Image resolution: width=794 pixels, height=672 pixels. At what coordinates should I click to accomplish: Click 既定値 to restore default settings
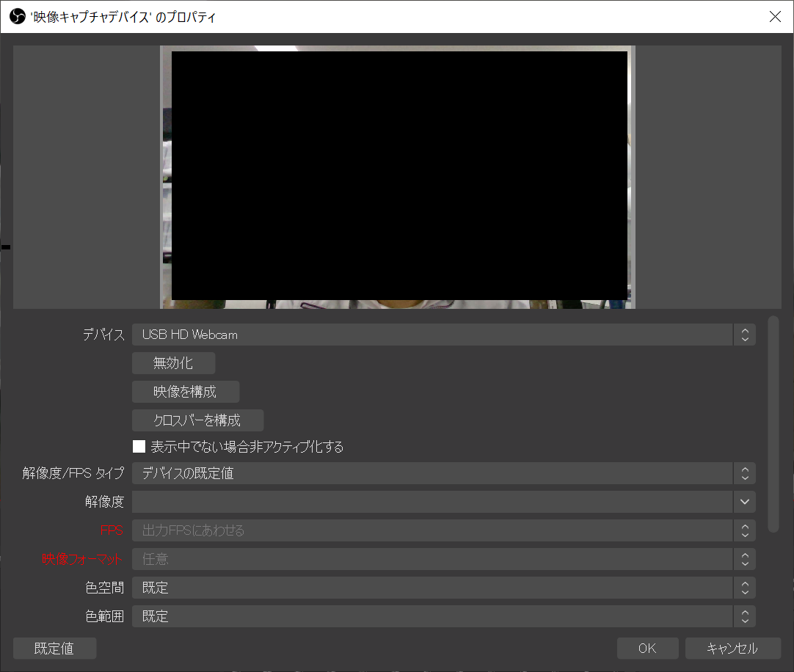click(54, 648)
